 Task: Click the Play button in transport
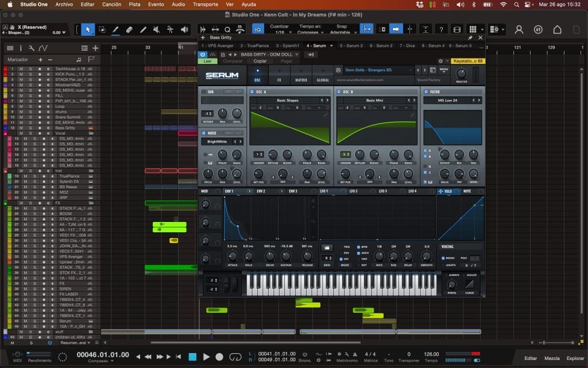(x=206, y=357)
